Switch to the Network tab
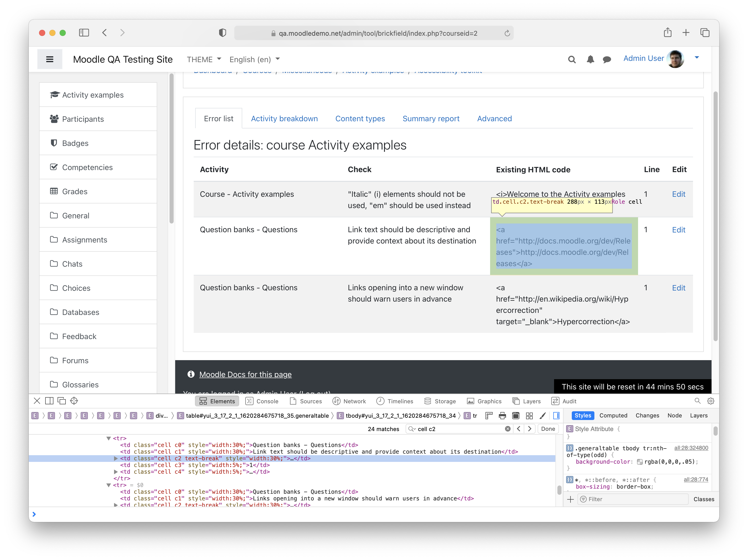The width and height of the screenshot is (748, 560). click(x=349, y=402)
